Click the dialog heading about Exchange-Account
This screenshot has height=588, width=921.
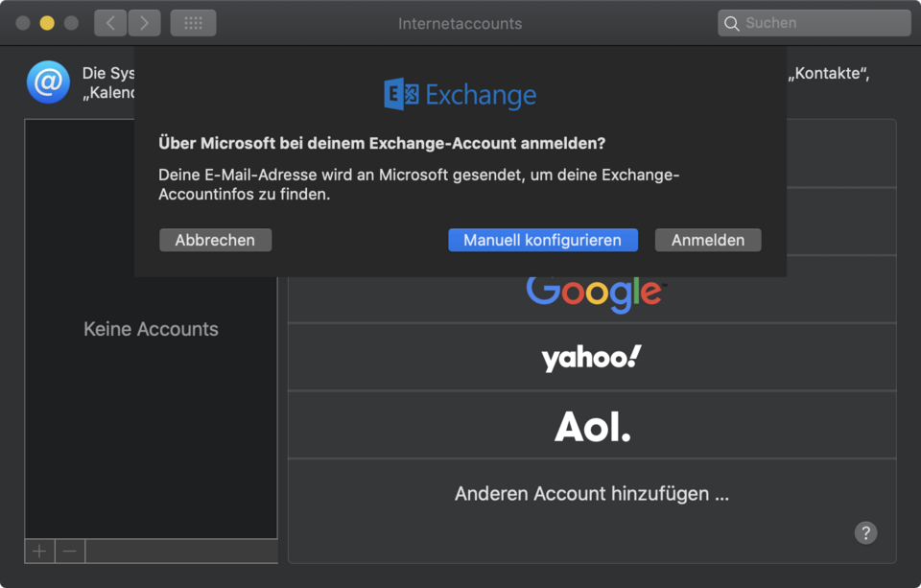click(382, 143)
